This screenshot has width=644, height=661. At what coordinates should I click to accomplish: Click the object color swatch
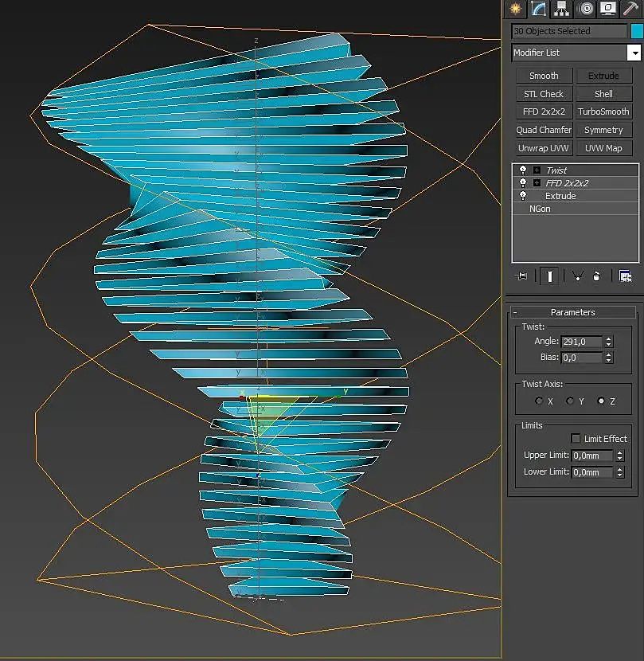[638, 31]
